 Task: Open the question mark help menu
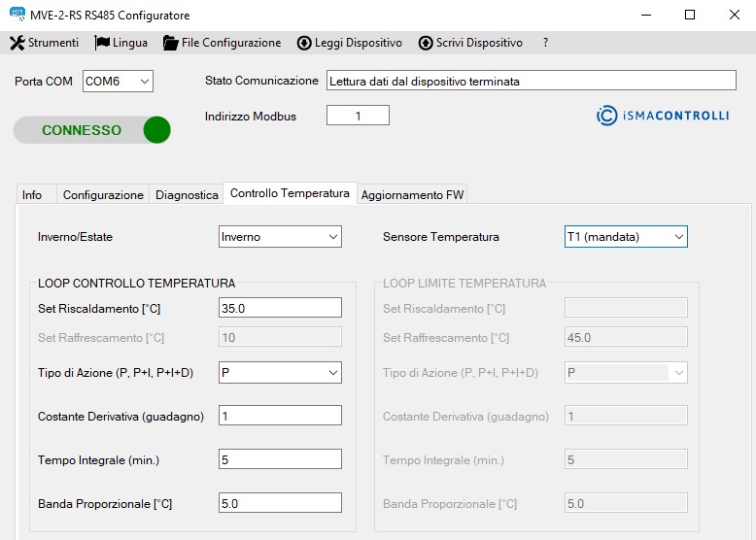tap(546, 43)
